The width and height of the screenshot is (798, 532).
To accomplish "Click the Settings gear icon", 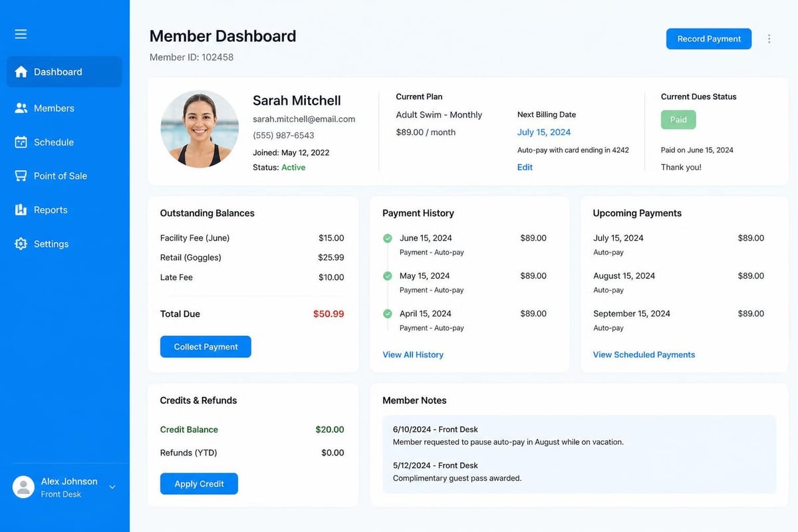I will coord(21,244).
